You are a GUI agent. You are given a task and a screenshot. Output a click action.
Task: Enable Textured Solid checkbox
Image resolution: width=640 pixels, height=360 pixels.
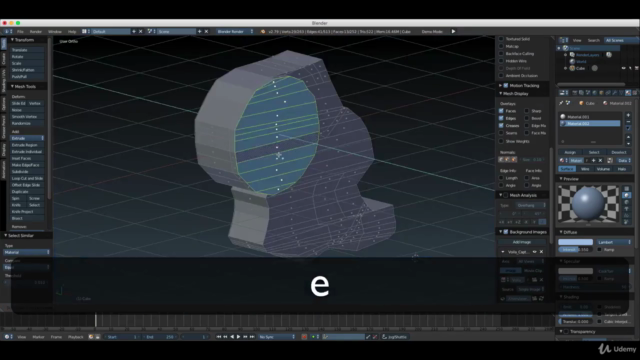[x=501, y=39]
